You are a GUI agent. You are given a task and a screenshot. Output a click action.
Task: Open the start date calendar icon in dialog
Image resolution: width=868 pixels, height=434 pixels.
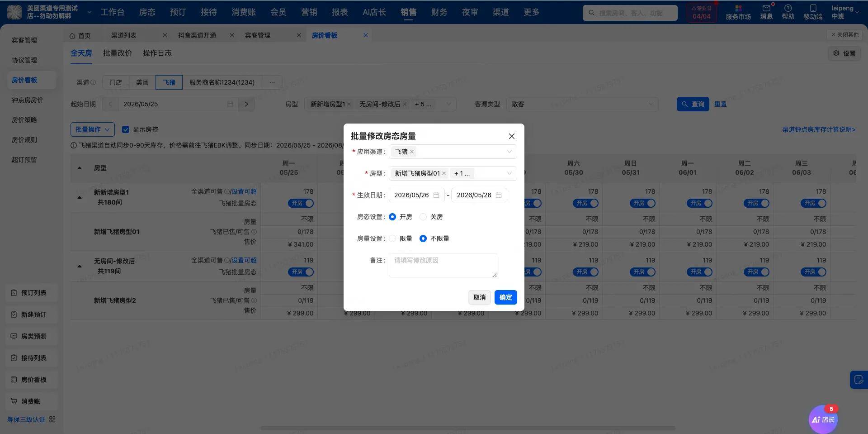pos(436,195)
